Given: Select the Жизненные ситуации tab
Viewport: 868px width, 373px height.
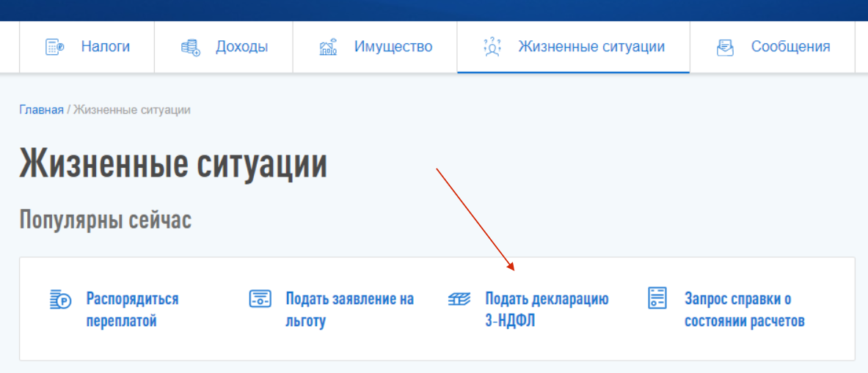Looking at the screenshot, I should tap(574, 47).
